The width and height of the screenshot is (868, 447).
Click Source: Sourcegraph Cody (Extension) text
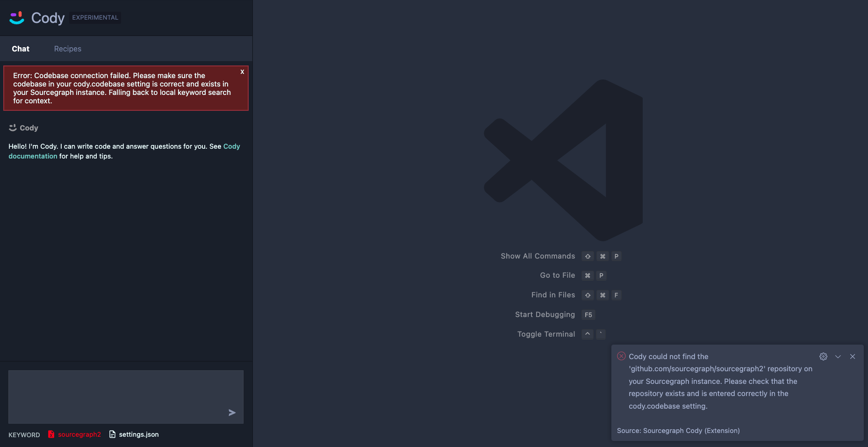pos(678,431)
